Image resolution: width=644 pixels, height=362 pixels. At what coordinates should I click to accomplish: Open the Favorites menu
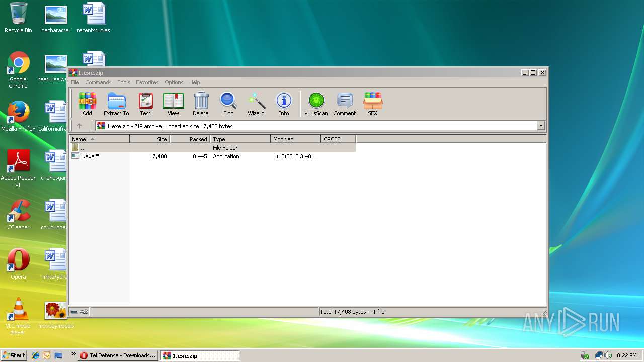147,82
